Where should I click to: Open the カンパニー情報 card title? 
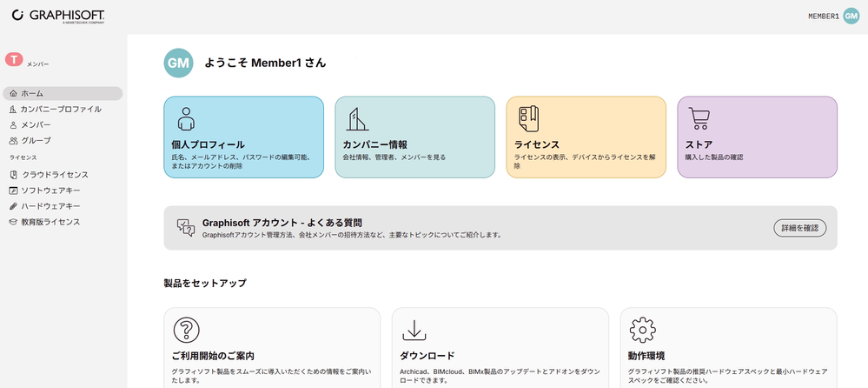pyautogui.click(x=374, y=144)
